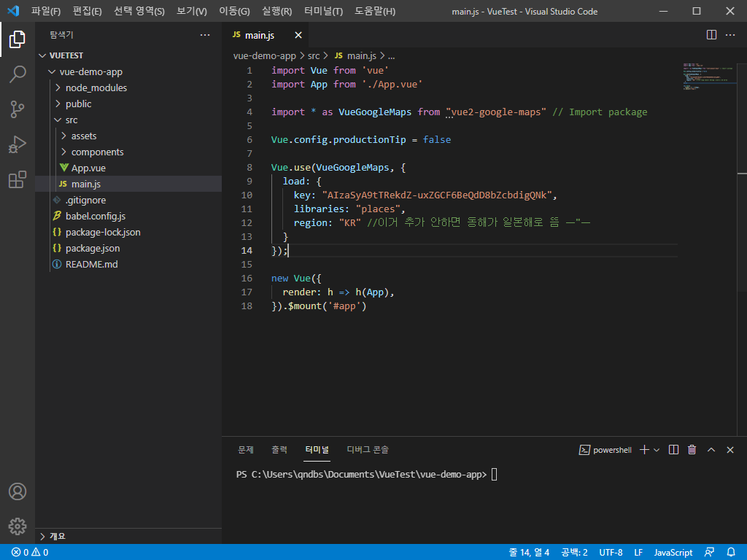The width and height of the screenshot is (747, 560).
Task: Click the explorer panel more actions ellipsis
Action: coord(205,35)
